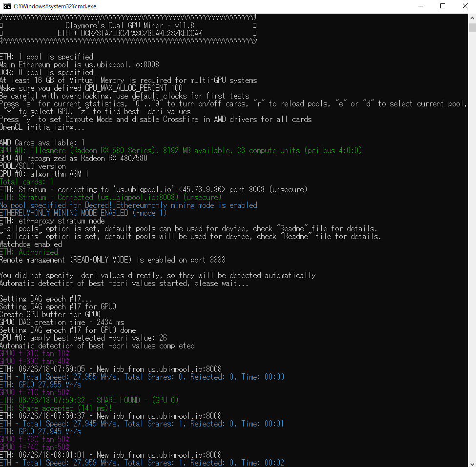
Task: Click '06/26/18-07:59:05 - New job' line
Action: pos(111,369)
